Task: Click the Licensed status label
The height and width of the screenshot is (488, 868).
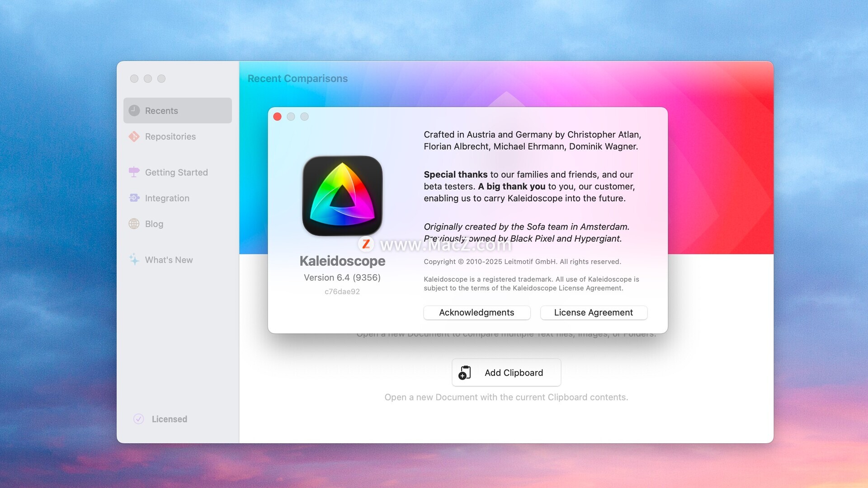Action: (170, 419)
